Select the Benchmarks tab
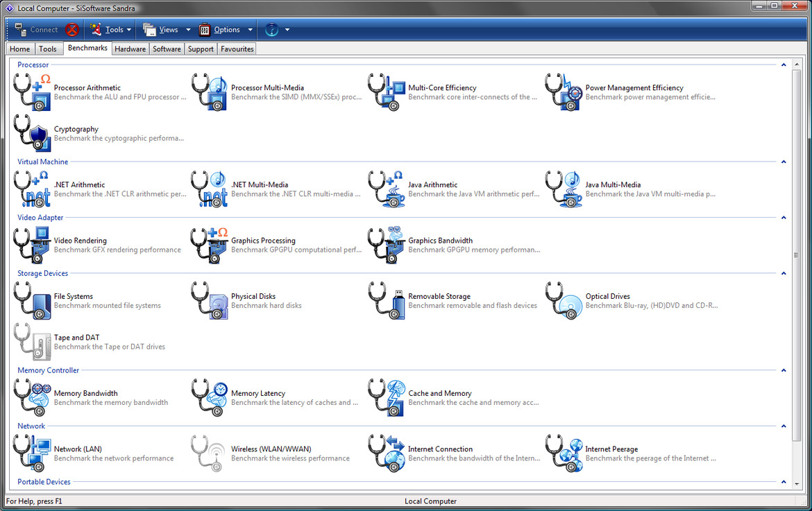The image size is (812, 511). point(87,48)
